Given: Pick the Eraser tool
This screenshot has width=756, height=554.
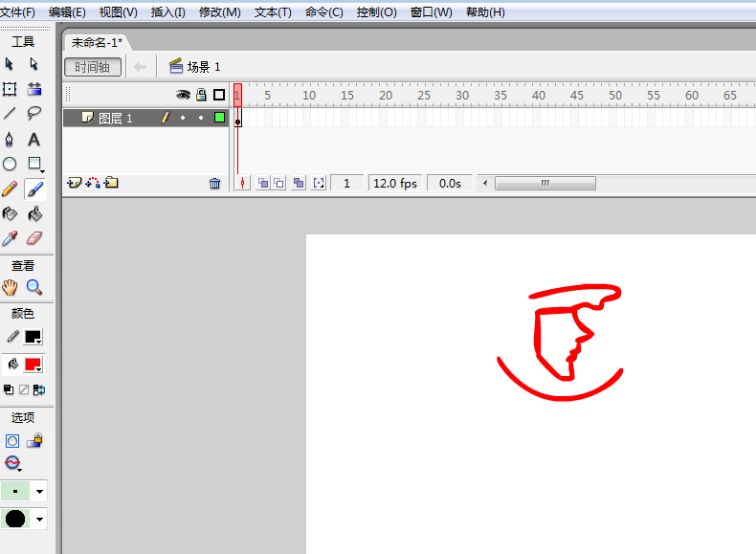Looking at the screenshot, I should tap(34, 237).
